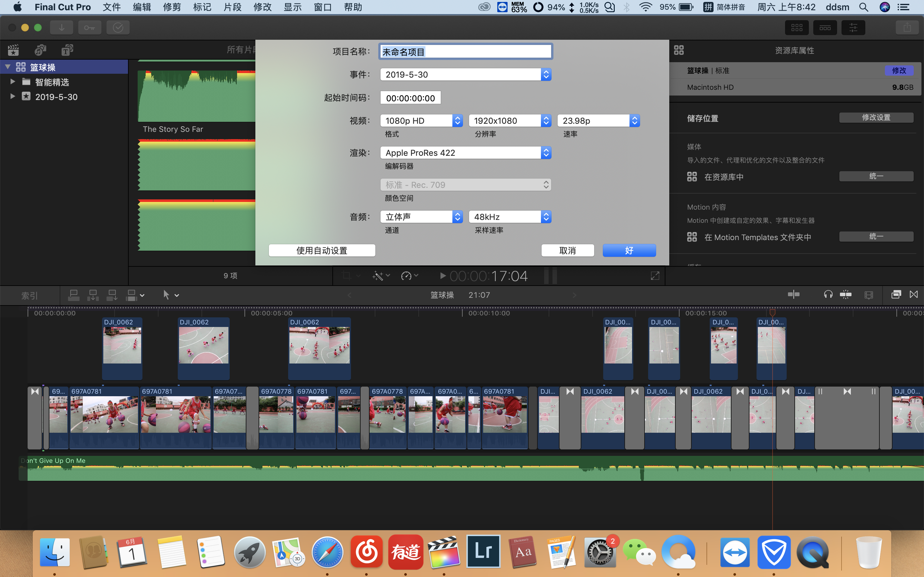924x577 pixels.
Task: Click the Share export icon
Action: point(907,28)
